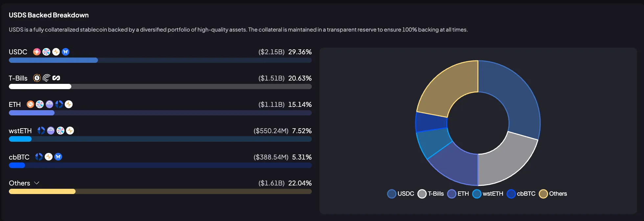Image resolution: width=644 pixels, height=221 pixels.
Task: Click the blue butterfly icon in the cbBTC row
Action: [x=58, y=157]
